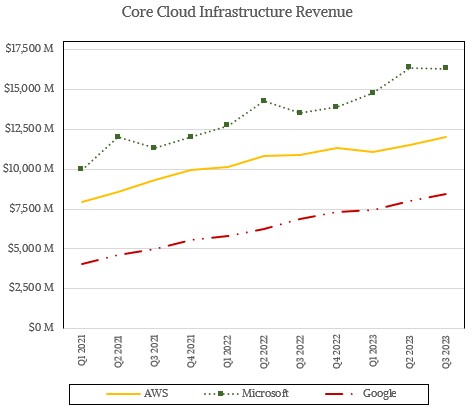
Task: Select the $0 M axis label
Action: coord(41,327)
